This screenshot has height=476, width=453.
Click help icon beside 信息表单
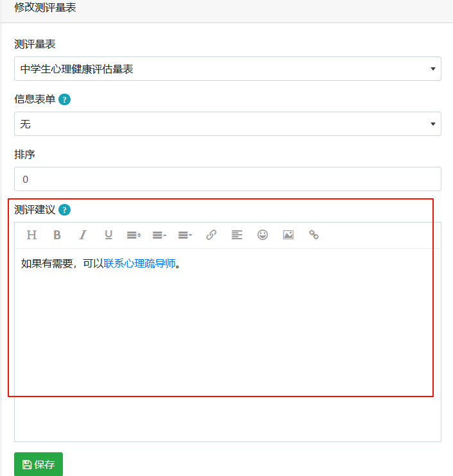pyautogui.click(x=64, y=99)
